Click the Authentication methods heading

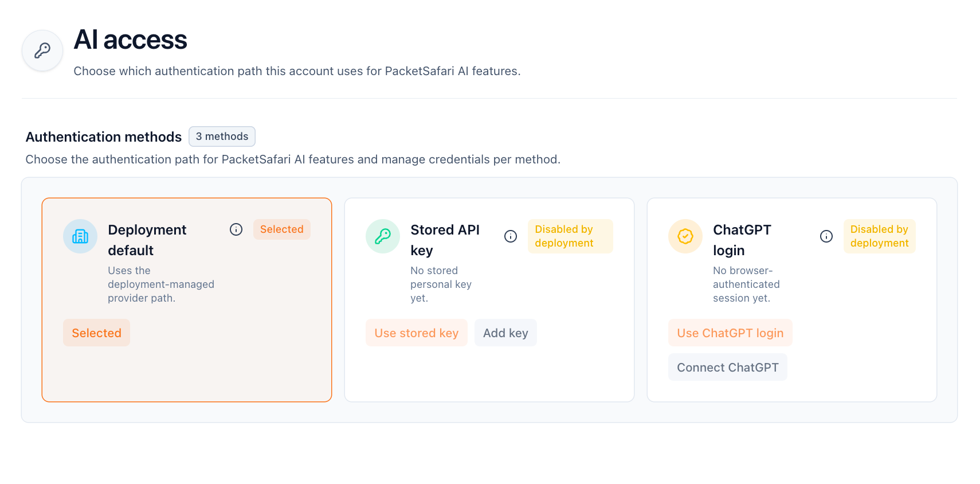pyautogui.click(x=104, y=137)
